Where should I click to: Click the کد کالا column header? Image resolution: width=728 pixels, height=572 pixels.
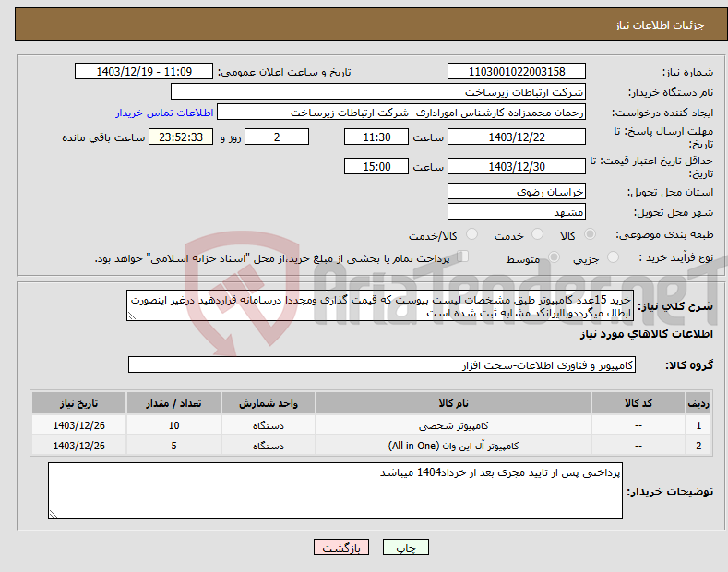click(x=638, y=403)
